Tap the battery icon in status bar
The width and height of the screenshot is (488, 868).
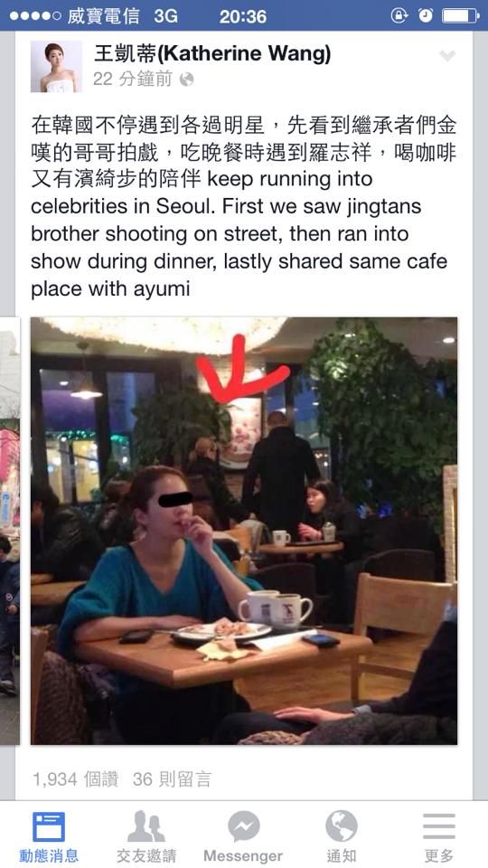[460, 16]
